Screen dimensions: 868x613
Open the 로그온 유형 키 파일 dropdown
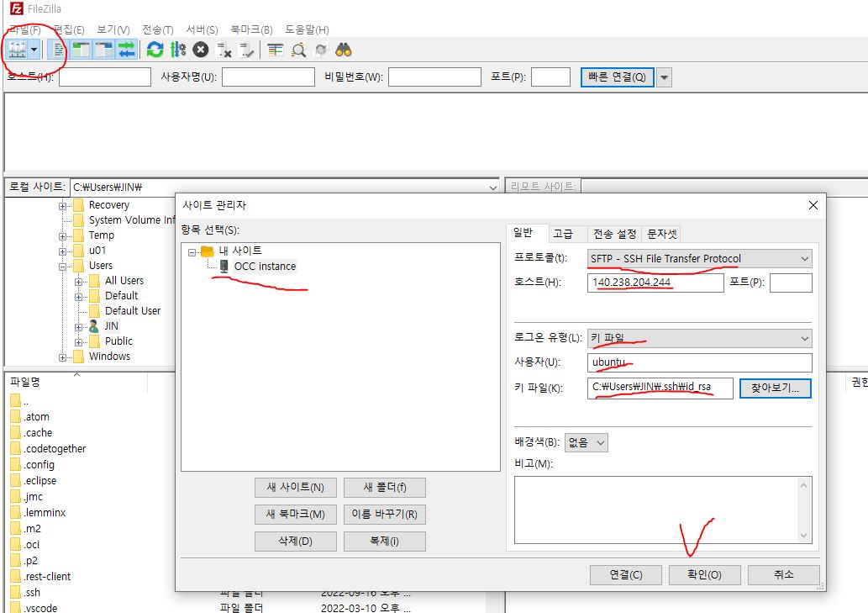700,338
